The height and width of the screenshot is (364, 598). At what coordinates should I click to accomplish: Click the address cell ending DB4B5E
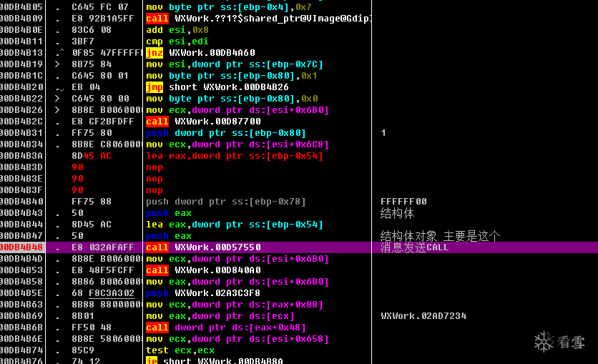[x=21, y=293]
